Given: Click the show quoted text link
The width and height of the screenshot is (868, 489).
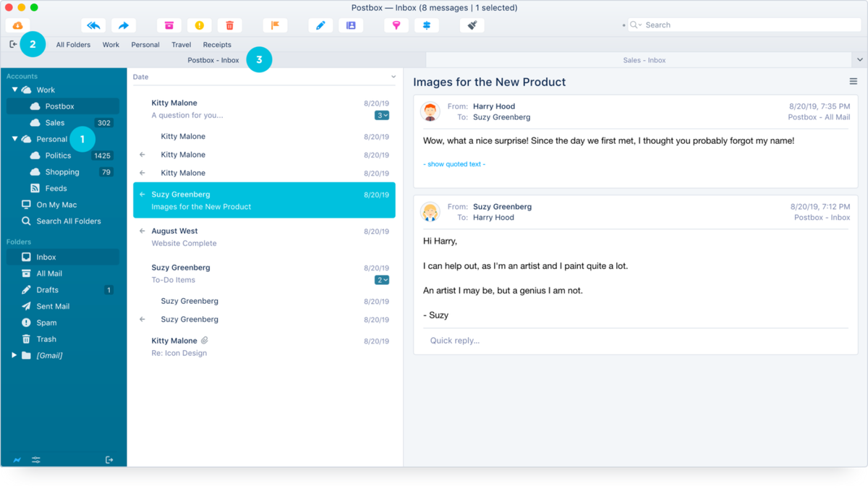Looking at the screenshot, I should 454,164.
